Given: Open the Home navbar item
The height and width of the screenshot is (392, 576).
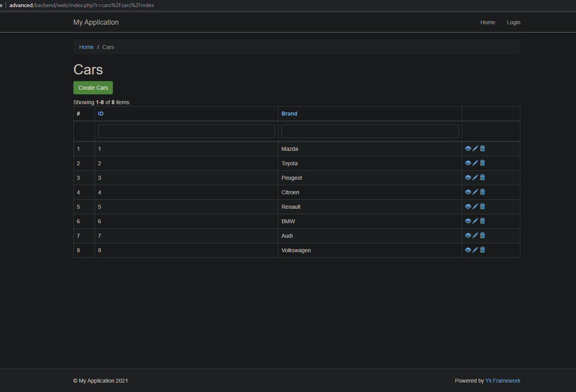Looking at the screenshot, I should [x=488, y=22].
